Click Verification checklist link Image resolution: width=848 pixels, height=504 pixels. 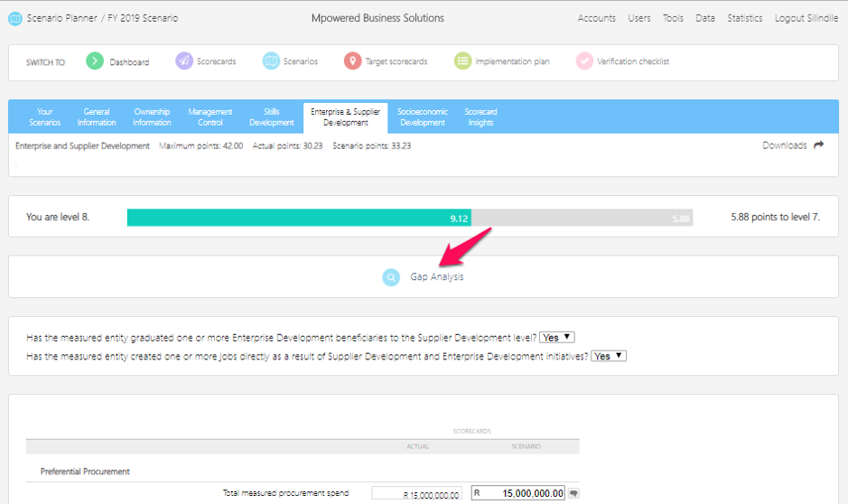pos(633,61)
